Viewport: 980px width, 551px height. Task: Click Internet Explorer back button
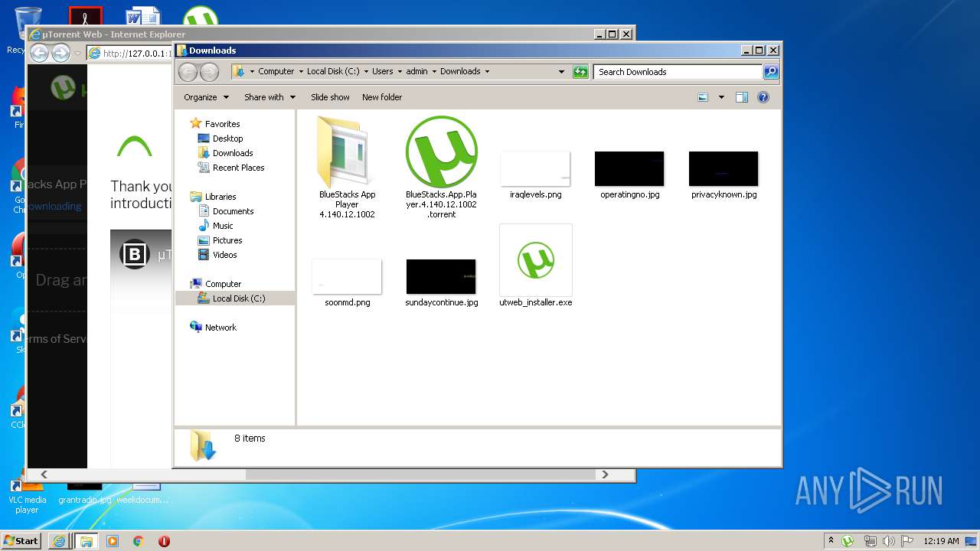39,53
